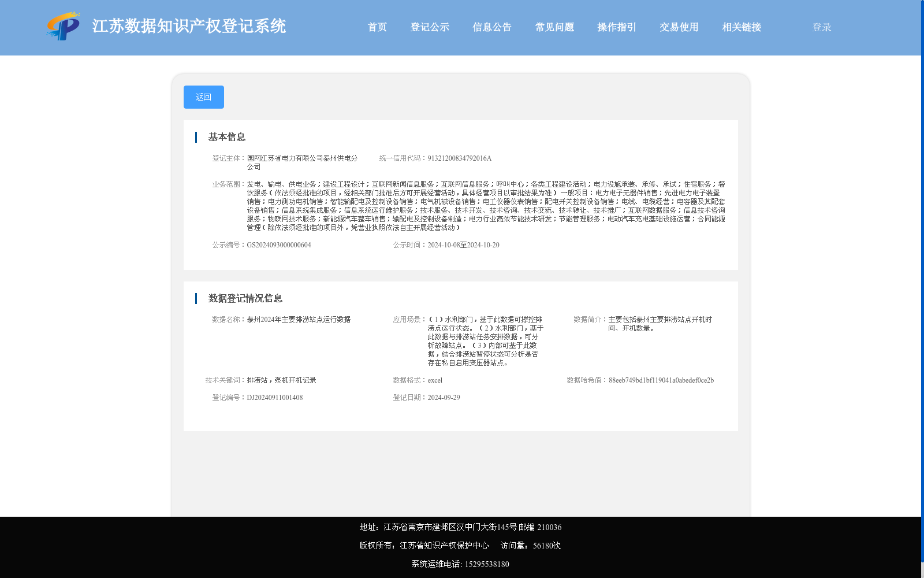Click the 基本信息 section header
This screenshot has width=924, height=578.
[226, 137]
